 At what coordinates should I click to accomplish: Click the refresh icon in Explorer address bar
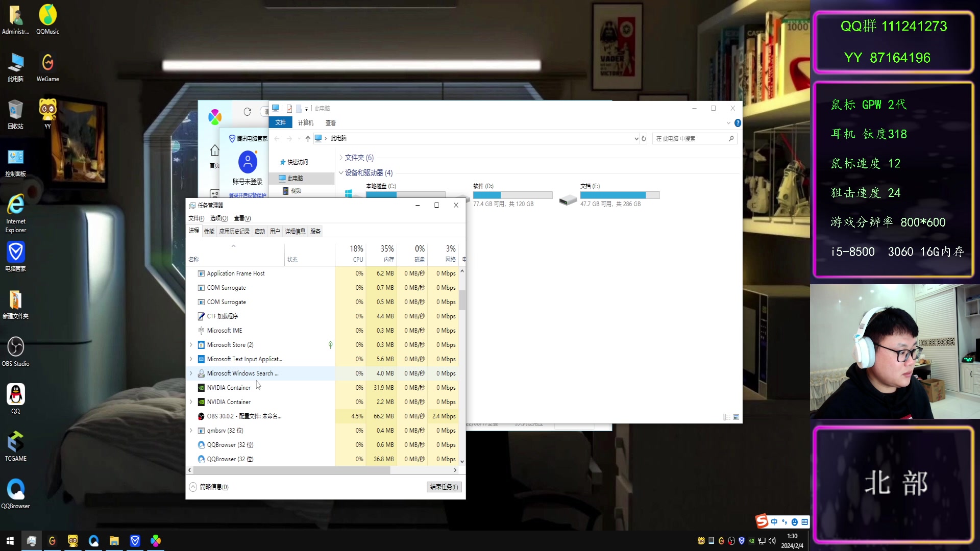[x=644, y=138]
